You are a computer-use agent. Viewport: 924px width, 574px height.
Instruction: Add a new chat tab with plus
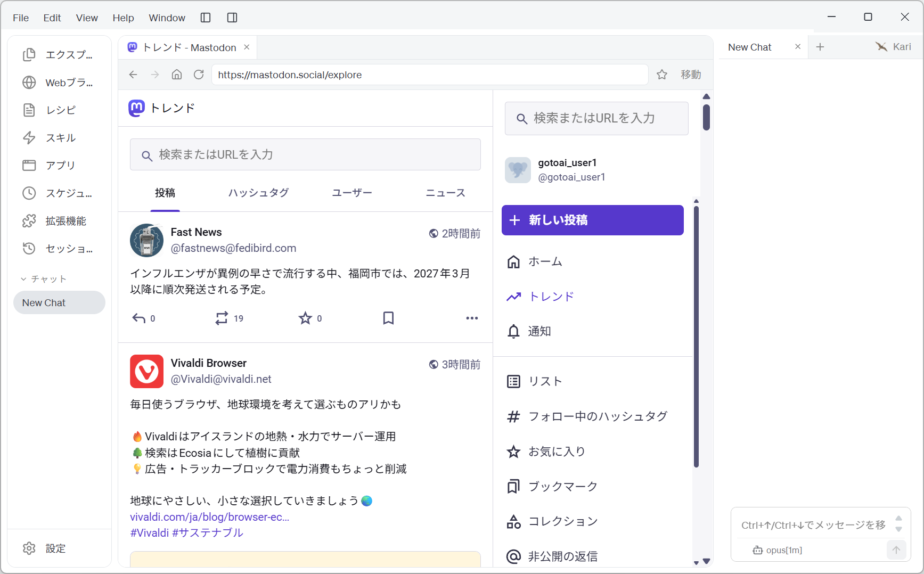coord(820,47)
